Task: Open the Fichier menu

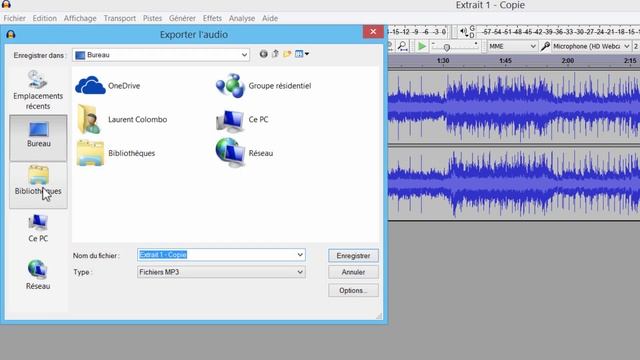Action: pyautogui.click(x=14, y=18)
